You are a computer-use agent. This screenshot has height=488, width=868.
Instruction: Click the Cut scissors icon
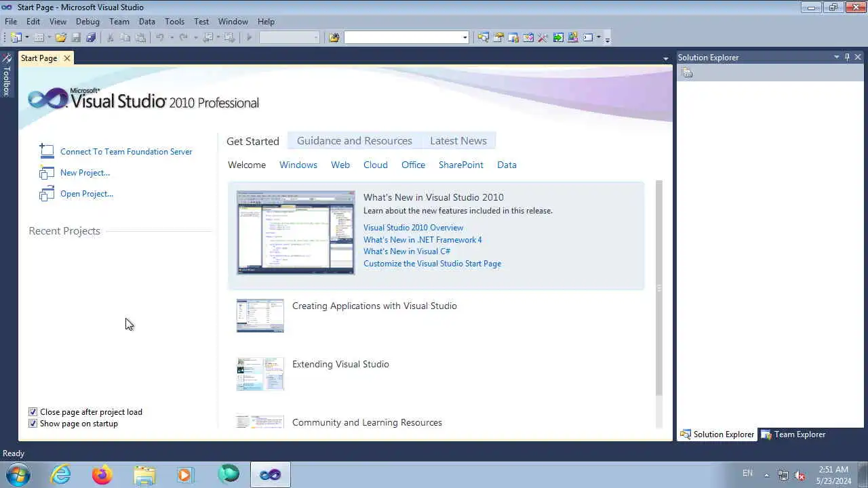pyautogui.click(x=110, y=38)
